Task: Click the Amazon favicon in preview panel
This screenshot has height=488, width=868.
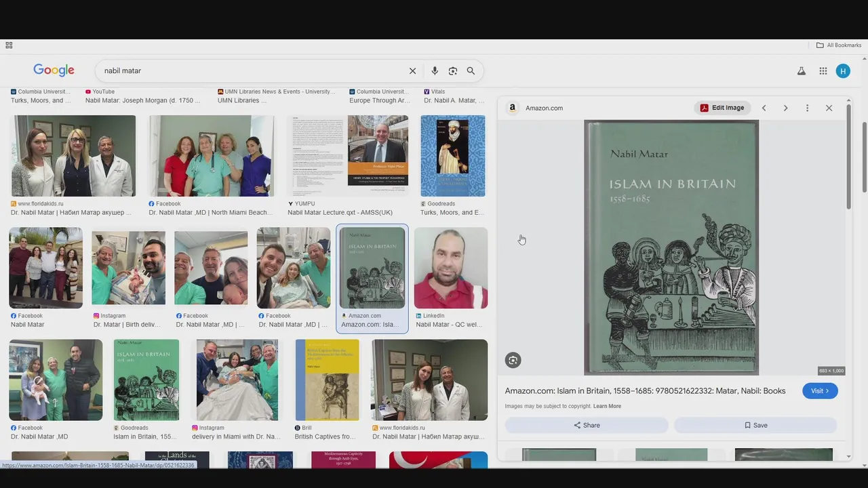Action: (513, 108)
